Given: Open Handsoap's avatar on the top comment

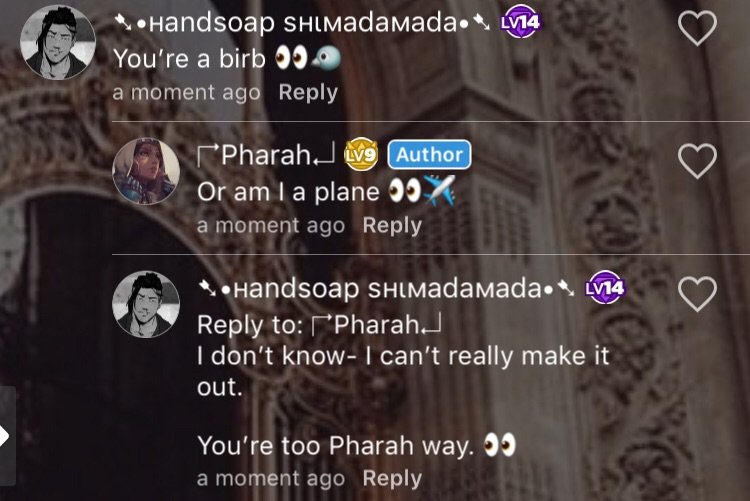Looking at the screenshot, I should pos(58,42).
